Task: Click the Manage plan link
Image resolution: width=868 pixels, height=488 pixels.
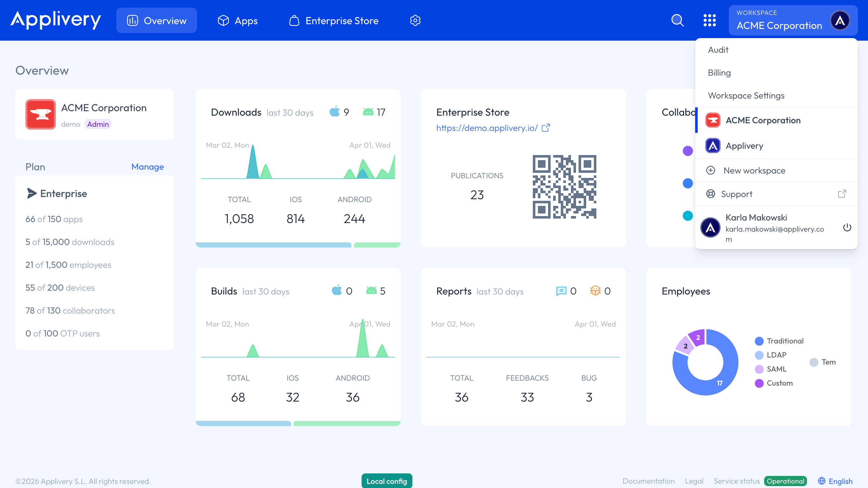Action: tap(147, 167)
